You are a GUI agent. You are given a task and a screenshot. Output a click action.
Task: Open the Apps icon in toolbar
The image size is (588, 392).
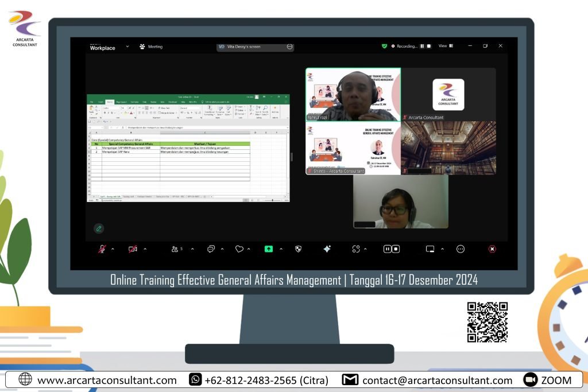[x=356, y=249]
